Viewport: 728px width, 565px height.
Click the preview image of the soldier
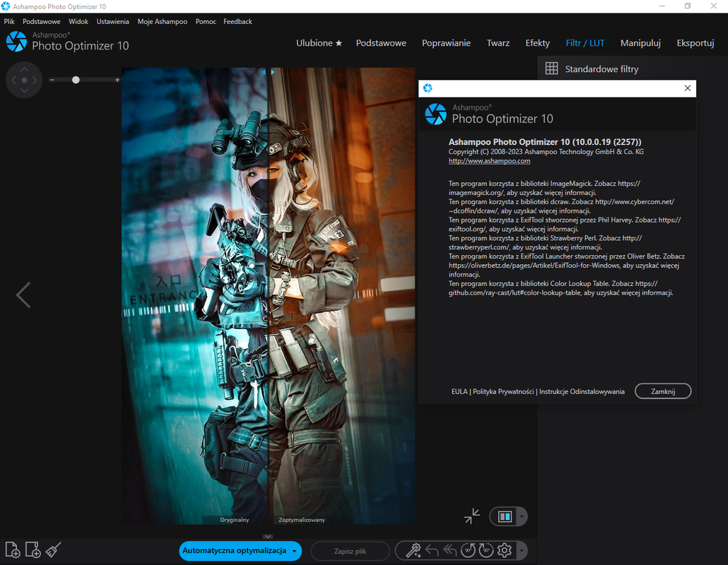coord(269,296)
